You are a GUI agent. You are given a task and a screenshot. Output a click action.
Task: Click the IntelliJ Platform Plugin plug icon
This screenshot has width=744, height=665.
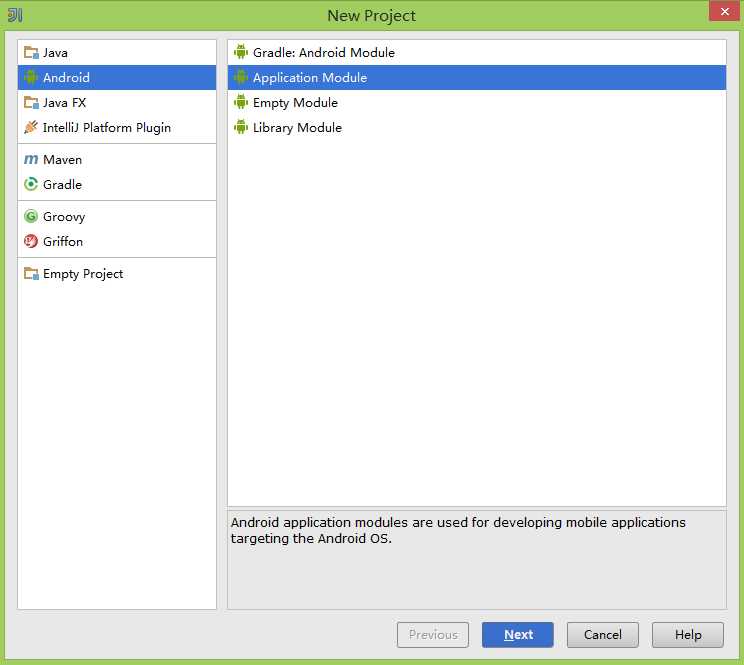point(31,127)
